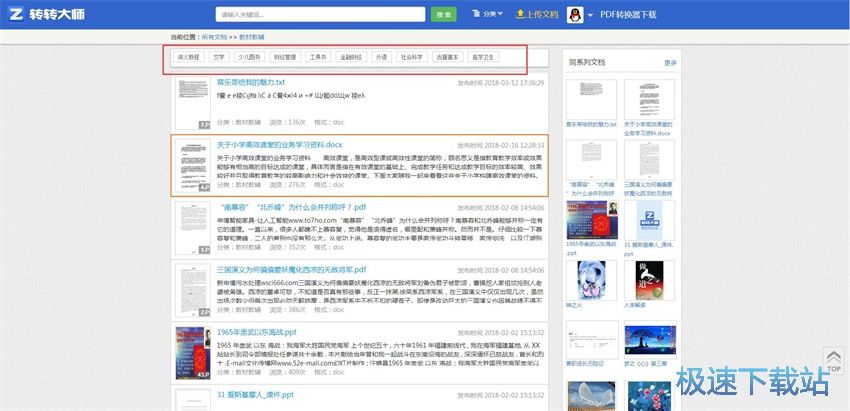
Task: Select the 讲义教程 category tag
Action: [188, 57]
